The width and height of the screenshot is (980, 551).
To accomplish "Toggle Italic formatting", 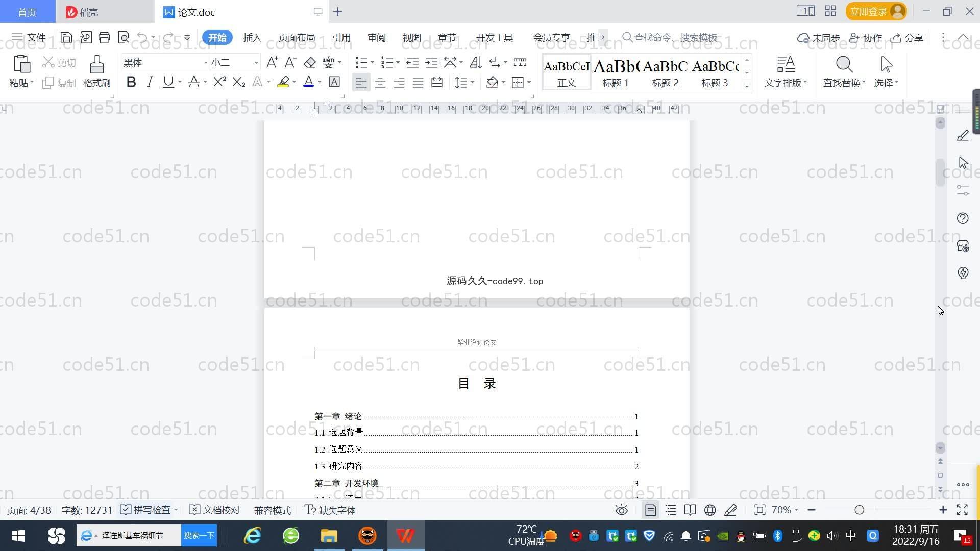I will point(150,82).
